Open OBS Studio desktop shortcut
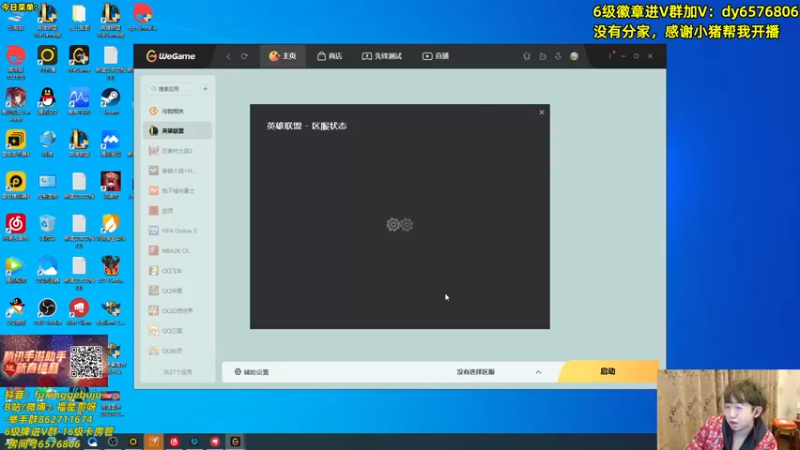 47,312
